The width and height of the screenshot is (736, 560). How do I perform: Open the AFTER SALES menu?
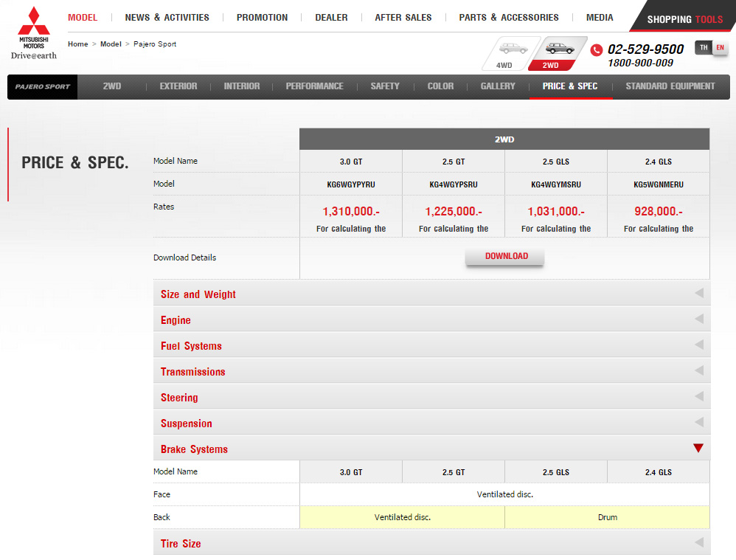(x=403, y=18)
